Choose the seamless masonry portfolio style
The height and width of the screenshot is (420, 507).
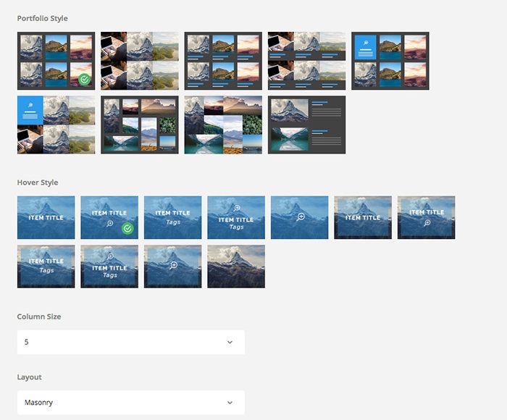(223, 125)
